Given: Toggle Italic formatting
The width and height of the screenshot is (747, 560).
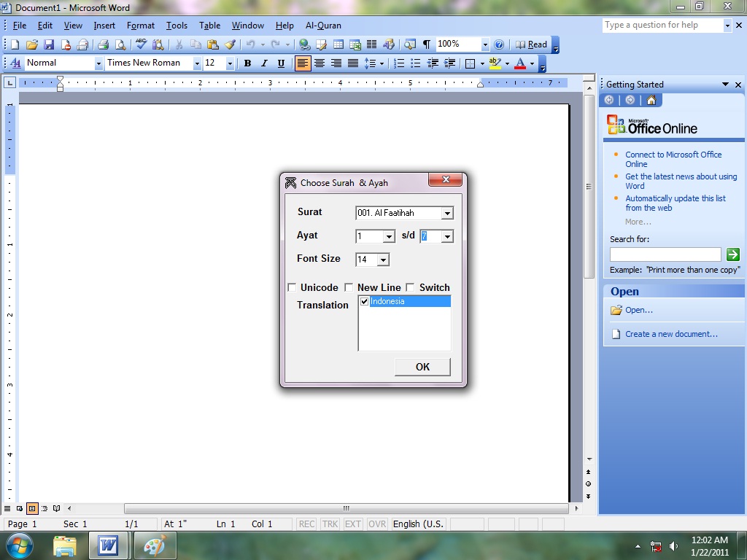Looking at the screenshot, I should click(x=264, y=63).
